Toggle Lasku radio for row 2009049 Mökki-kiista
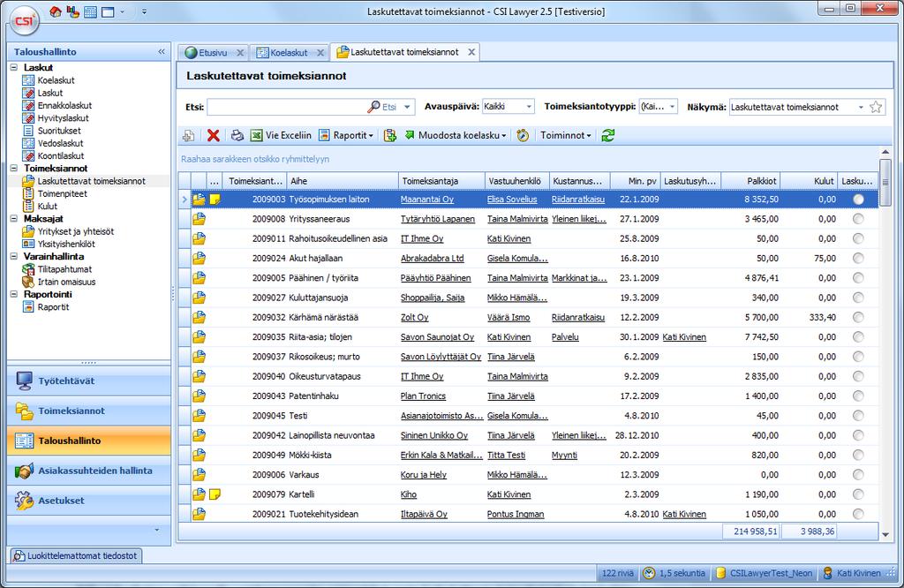 (x=858, y=456)
